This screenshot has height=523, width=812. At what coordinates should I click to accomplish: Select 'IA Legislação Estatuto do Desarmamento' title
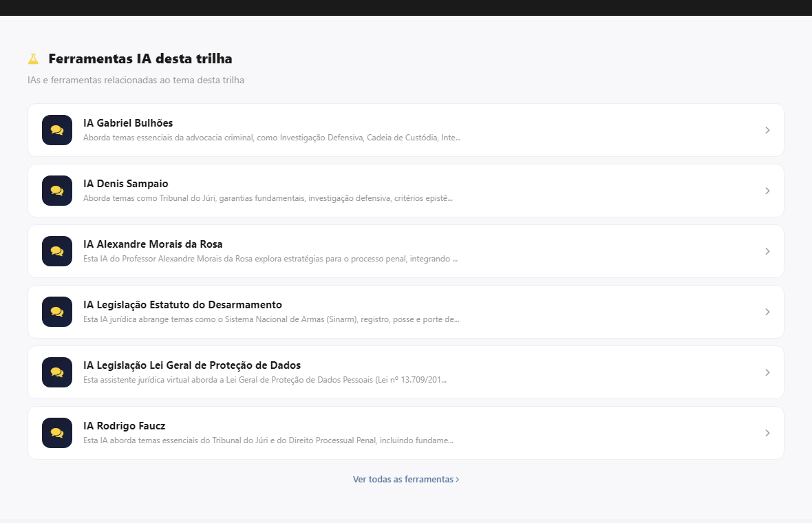pos(183,305)
